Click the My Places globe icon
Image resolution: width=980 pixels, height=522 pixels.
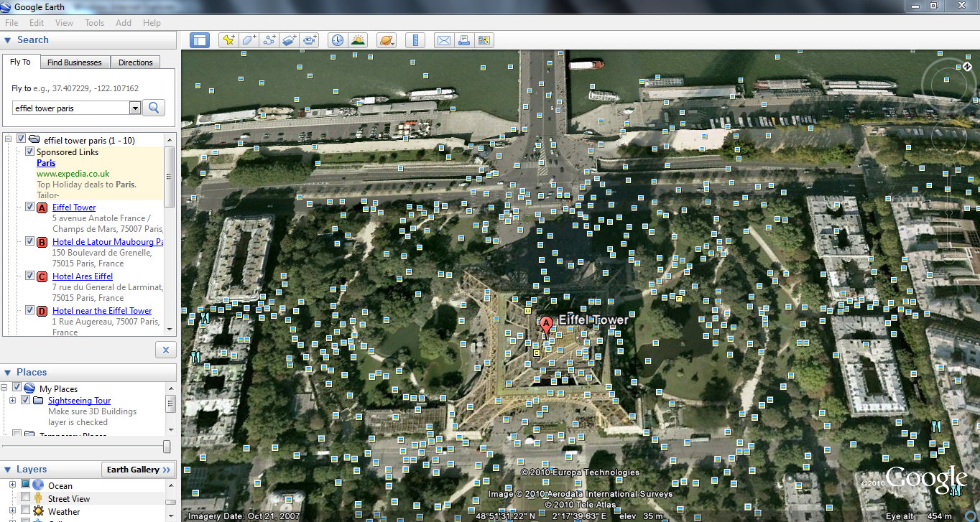[29, 388]
